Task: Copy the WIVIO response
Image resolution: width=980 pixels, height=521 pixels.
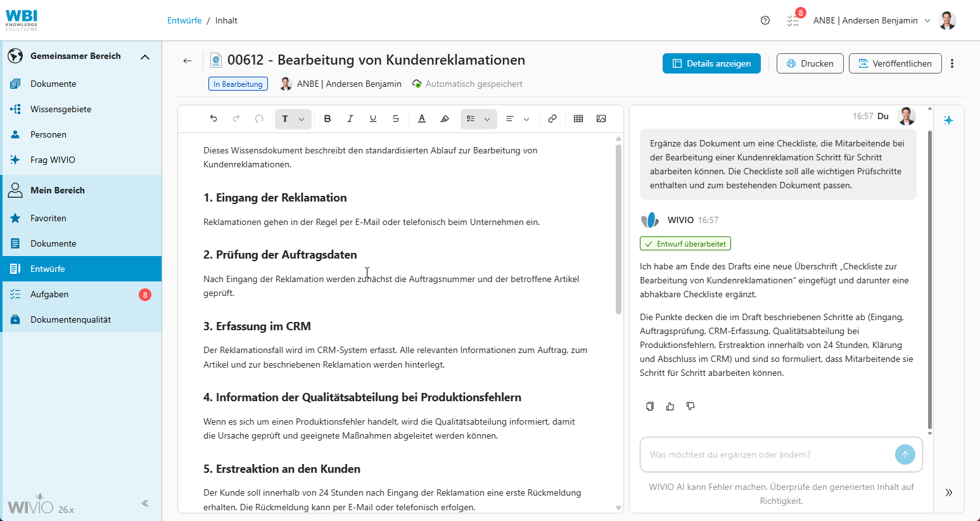Action: 649,406
